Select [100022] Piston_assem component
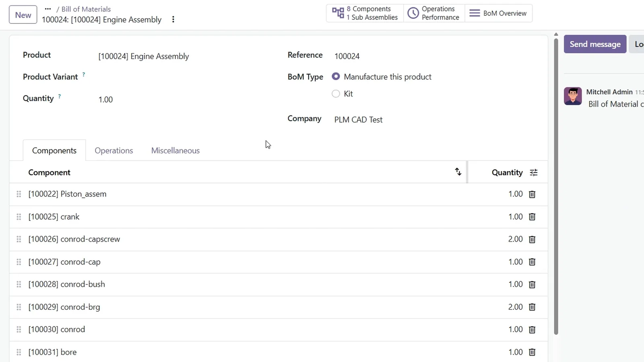Viewport: 644px width, 362px height. coord(67,194)
